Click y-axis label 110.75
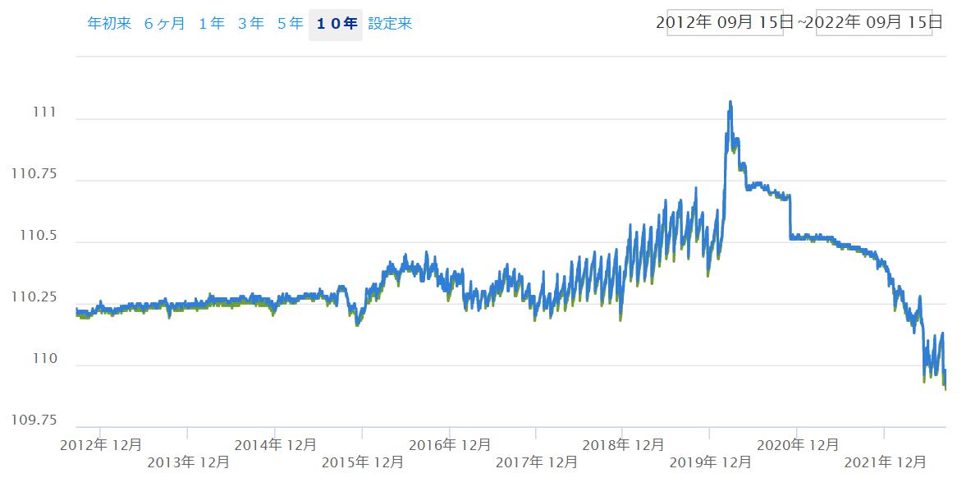This screenshot has height=487, width=980. (34, 174)
